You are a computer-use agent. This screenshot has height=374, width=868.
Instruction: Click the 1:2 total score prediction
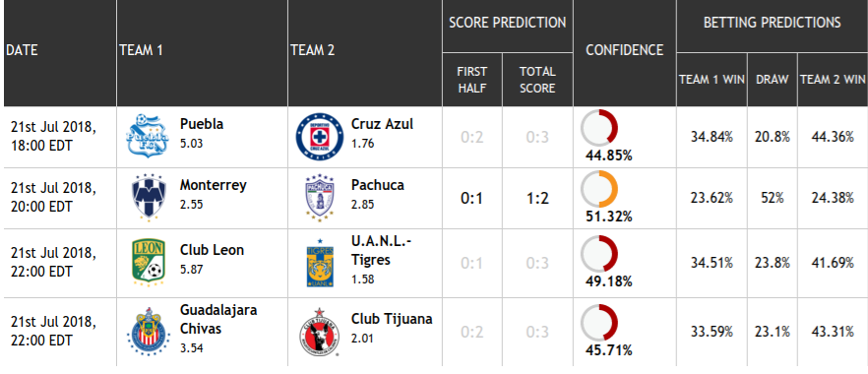pyautogui.click(x=537, y=199)
